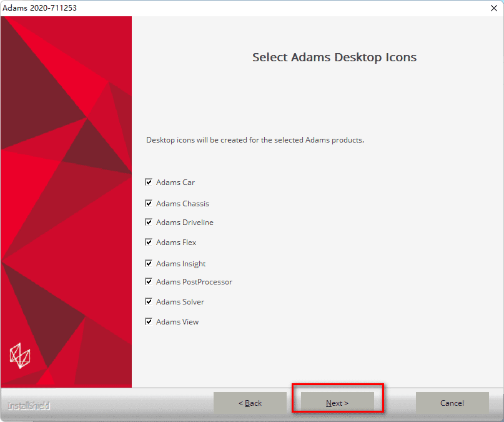This screenshot has height=422, width=504.
Task: Uncheck the Adams Solver checkbox
Action: pos(149,301)
